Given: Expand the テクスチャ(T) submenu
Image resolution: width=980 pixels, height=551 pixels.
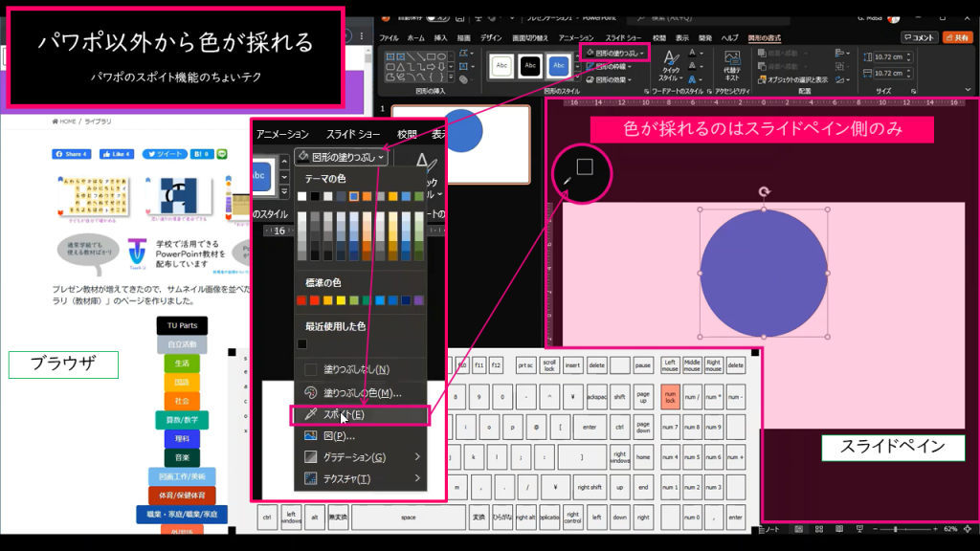Looking at the screenshot, I should click(361, 478).
